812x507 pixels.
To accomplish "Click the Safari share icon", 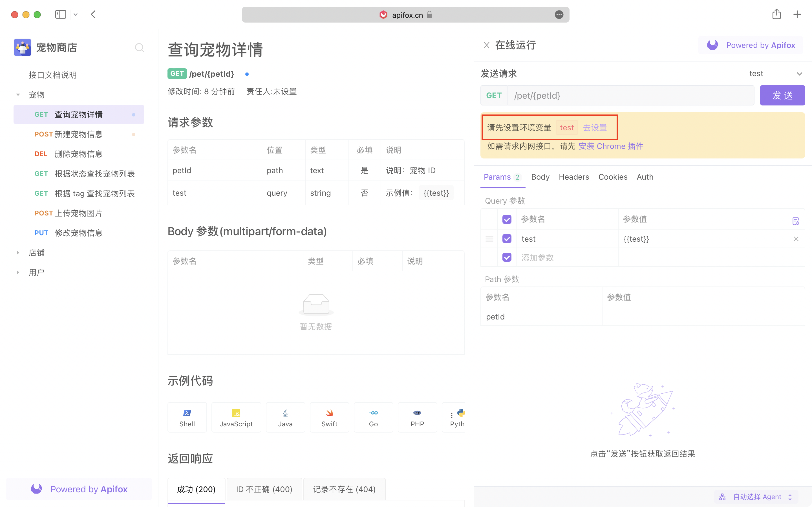I will coord(776,14).
